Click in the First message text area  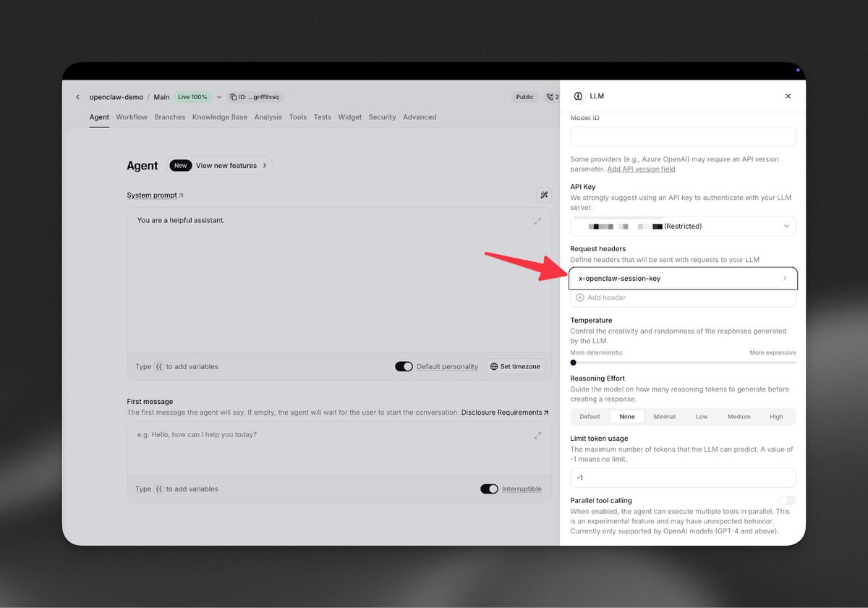coord(339,449)
